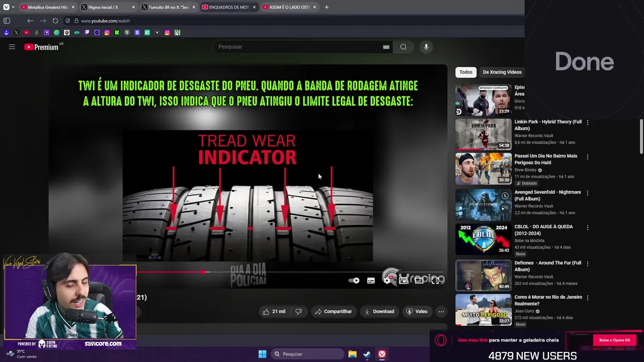Open the CBLOL 2012-2024 thumbnail

[483, 239]
